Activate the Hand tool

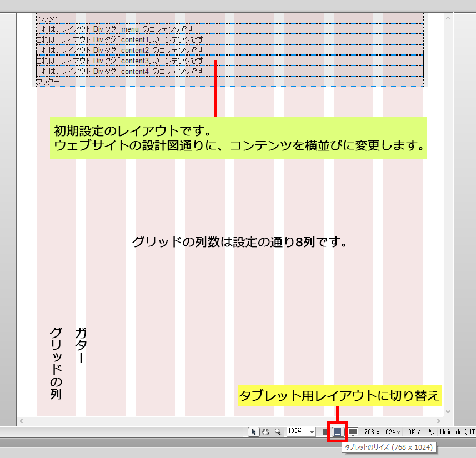click(x=265, y=431)
